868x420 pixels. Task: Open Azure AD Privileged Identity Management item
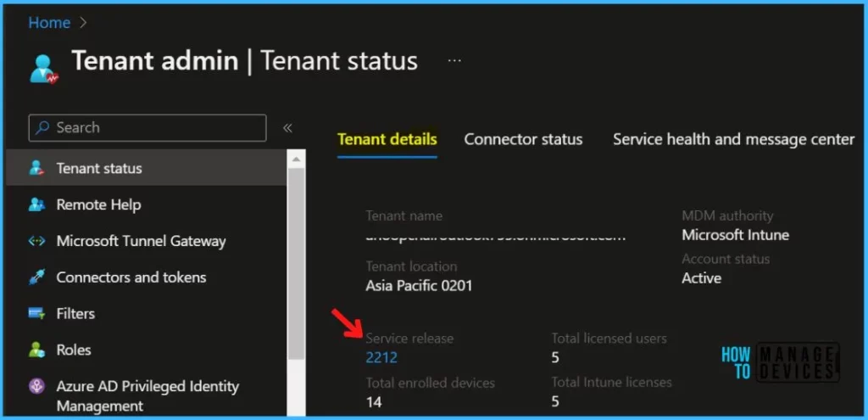147,395
